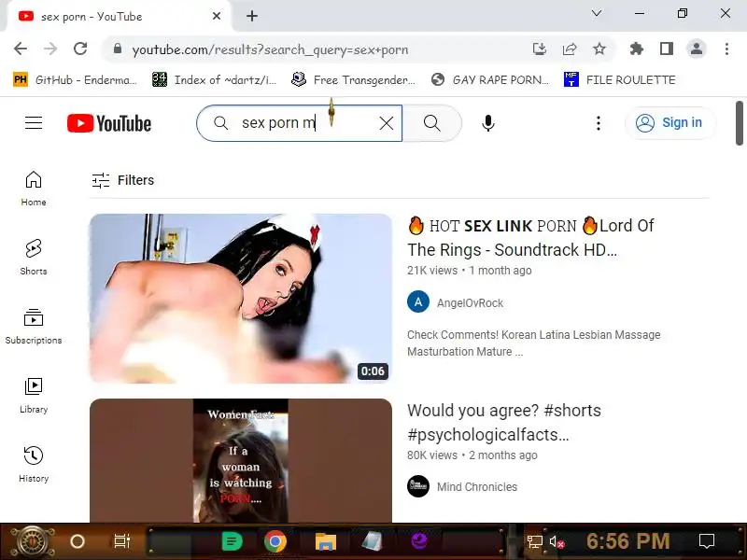
Task: Open the Extensions puzzle icon
Action: (637, 49)
